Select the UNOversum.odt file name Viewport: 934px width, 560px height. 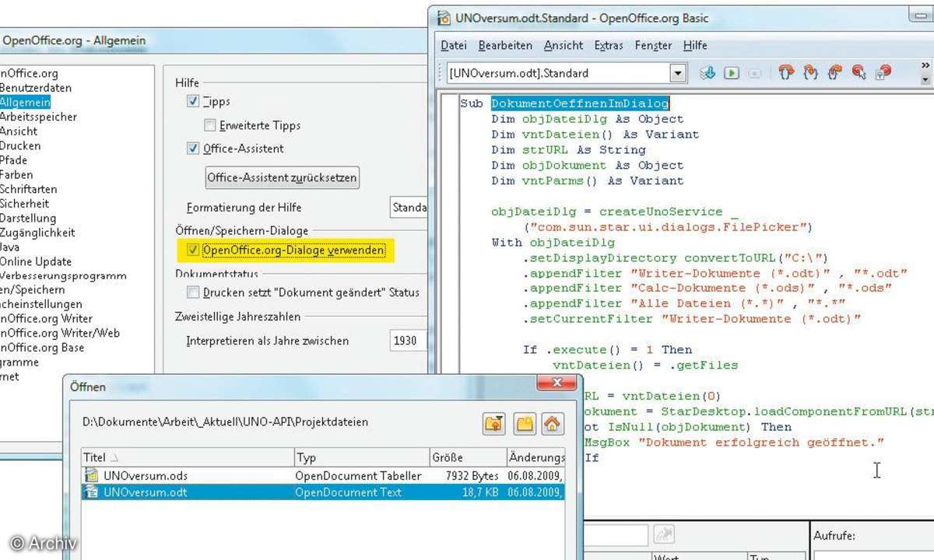click(x=145, y=492)
